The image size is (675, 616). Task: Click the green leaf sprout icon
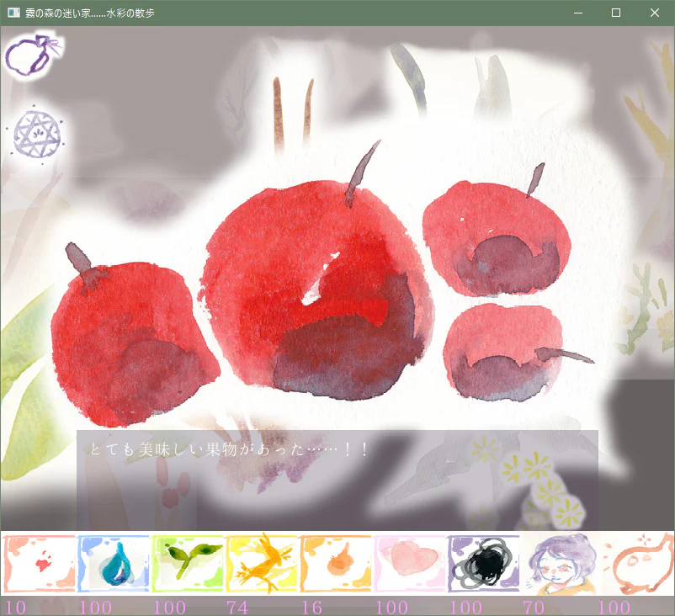pos(187,561)
